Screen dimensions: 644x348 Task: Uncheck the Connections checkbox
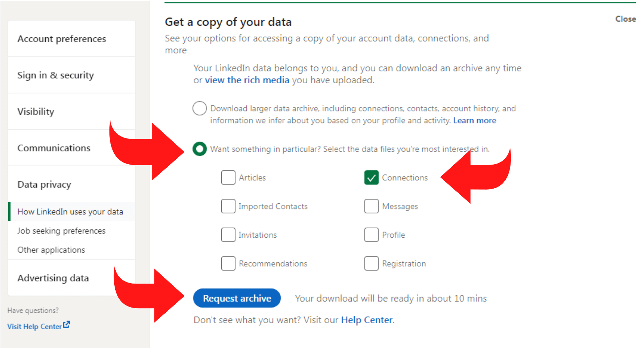[371, 178]
